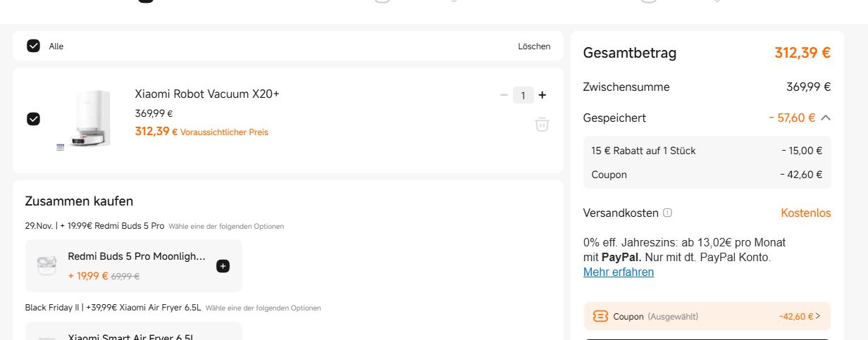Choose options for the Redmi Buds bundle

[x=226, y=227]
